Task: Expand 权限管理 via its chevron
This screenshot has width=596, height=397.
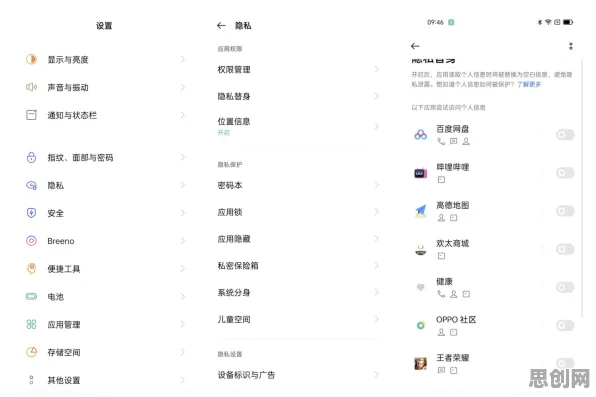Action: pyautogui.click(x=376, y=69)
